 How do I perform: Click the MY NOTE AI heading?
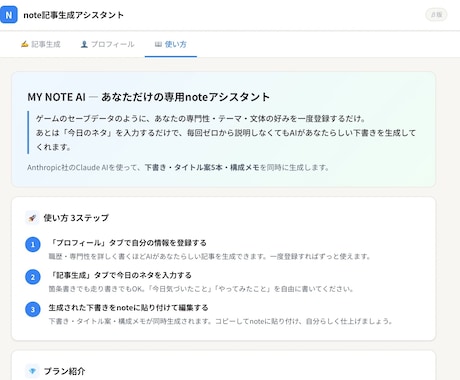149,97
